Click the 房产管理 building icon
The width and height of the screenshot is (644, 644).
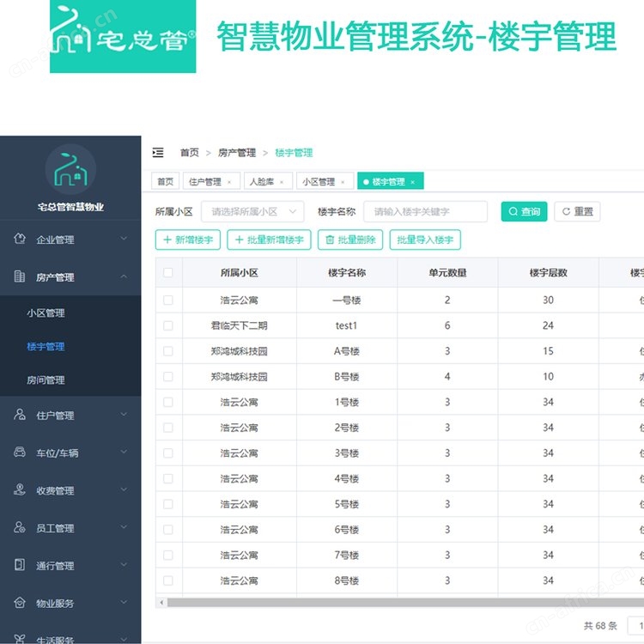(x=19, y=276)
